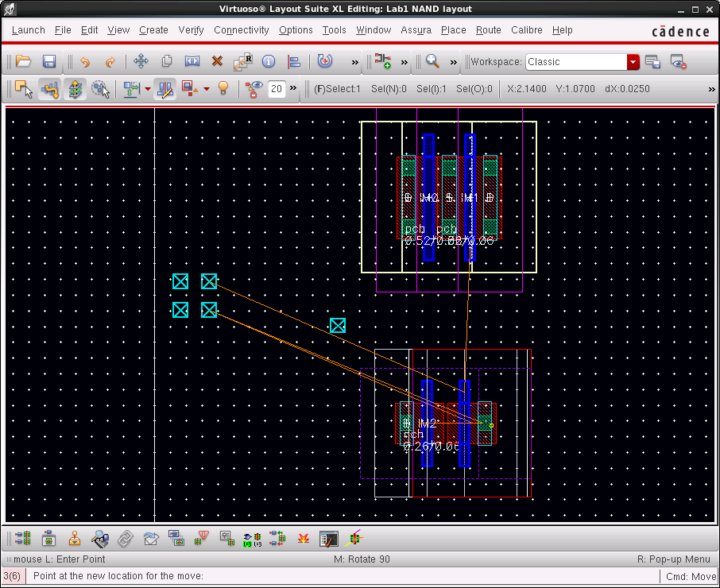Open the Edit menu
Screen dimensions: 720x588
coord(90,30)
